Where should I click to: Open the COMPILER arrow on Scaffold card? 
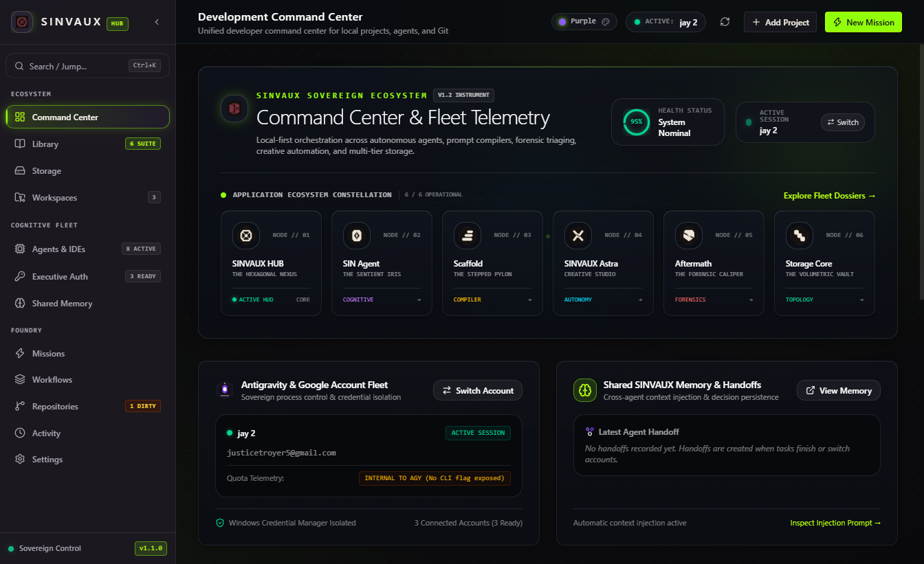529,300
